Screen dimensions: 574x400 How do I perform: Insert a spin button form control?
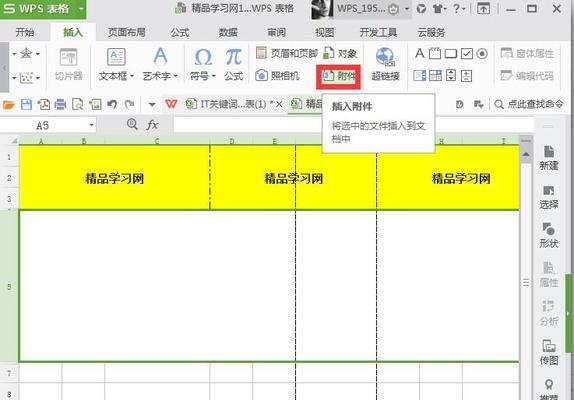(x=466, y=76)
